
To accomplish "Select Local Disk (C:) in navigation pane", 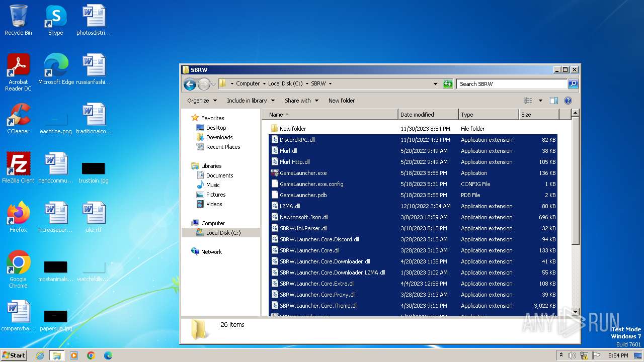I will tap(223, 233).
